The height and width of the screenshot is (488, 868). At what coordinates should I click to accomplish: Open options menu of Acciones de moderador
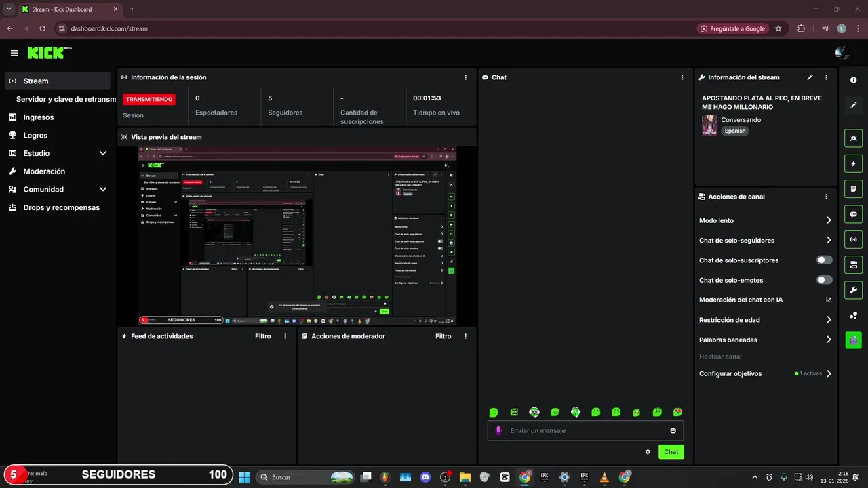pyautogui.click(x=465, y=336)
